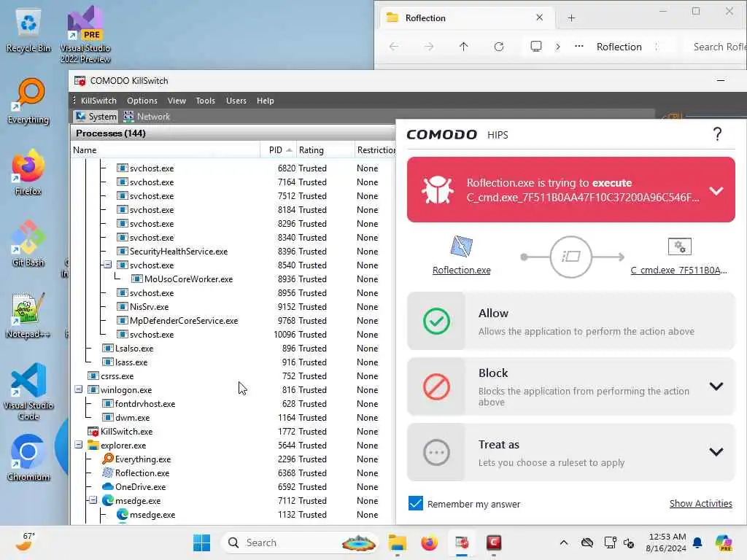Select the MpDefenderCoreService.exe process row

click(233, 321)
